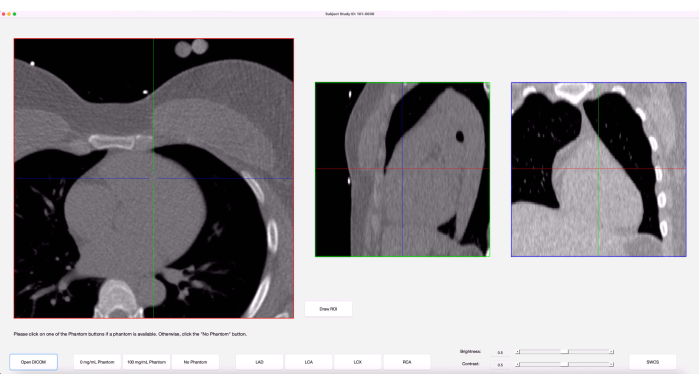Click the Brightness value field
Screen dimensions: 699x384
click(500, 352)
